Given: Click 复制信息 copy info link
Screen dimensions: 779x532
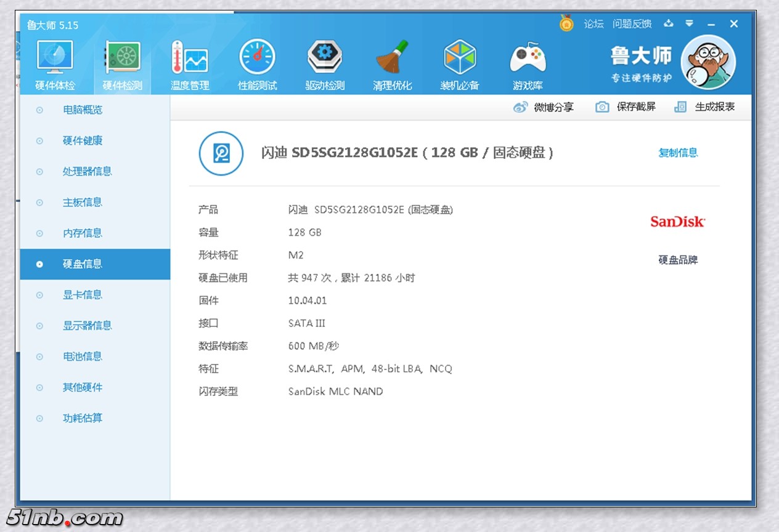Looking at the screenshot, I should tap(678, 153).
